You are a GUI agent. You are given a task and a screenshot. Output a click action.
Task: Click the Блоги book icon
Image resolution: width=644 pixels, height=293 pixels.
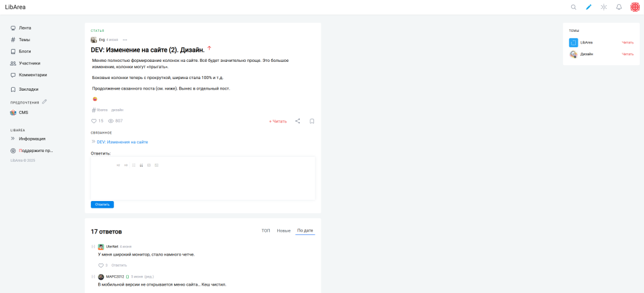point(13,51)
